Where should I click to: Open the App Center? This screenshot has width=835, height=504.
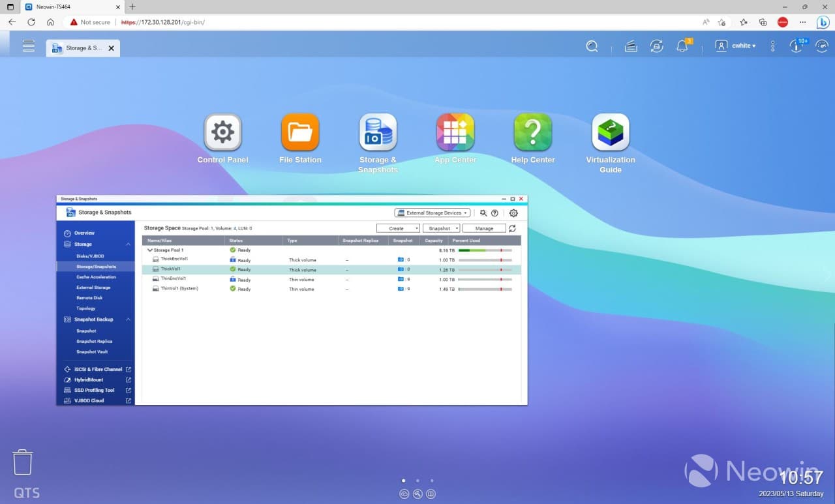[455, 132]
